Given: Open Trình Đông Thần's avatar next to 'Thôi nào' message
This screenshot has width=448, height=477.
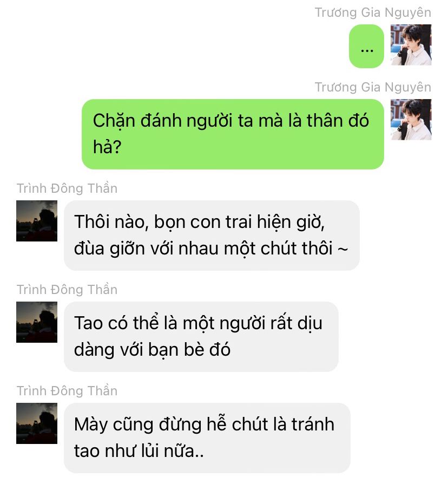Looking at the screenshot, I should [37, 221].
